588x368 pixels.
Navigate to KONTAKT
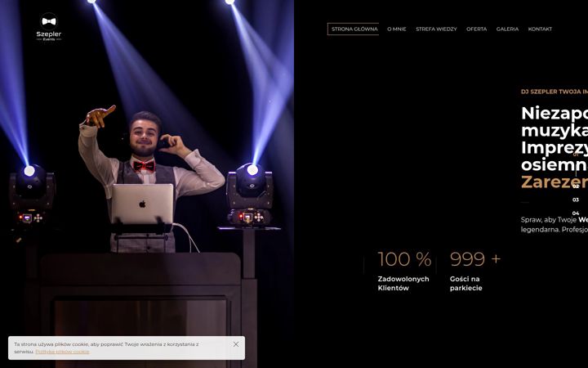(540, 29)
